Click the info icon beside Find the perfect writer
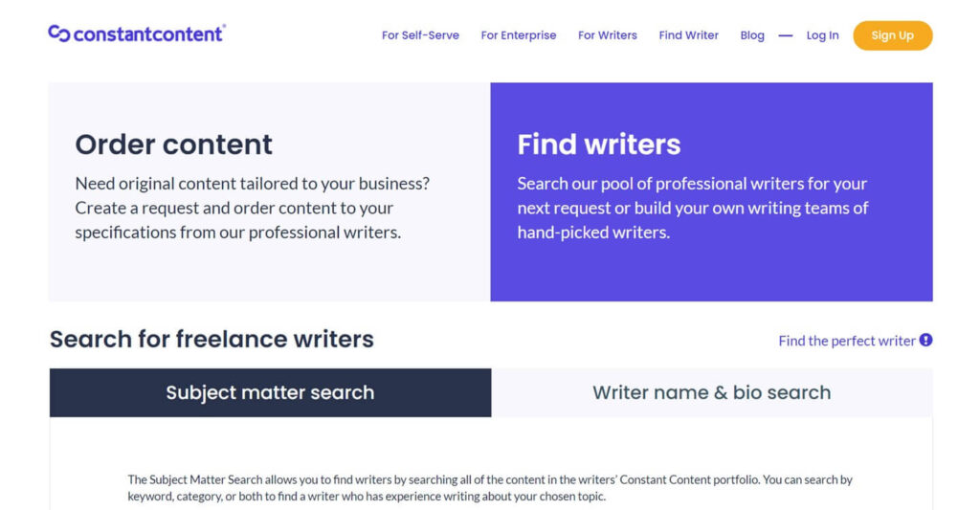This screenshot has height=510, width=980. point(925,340)
